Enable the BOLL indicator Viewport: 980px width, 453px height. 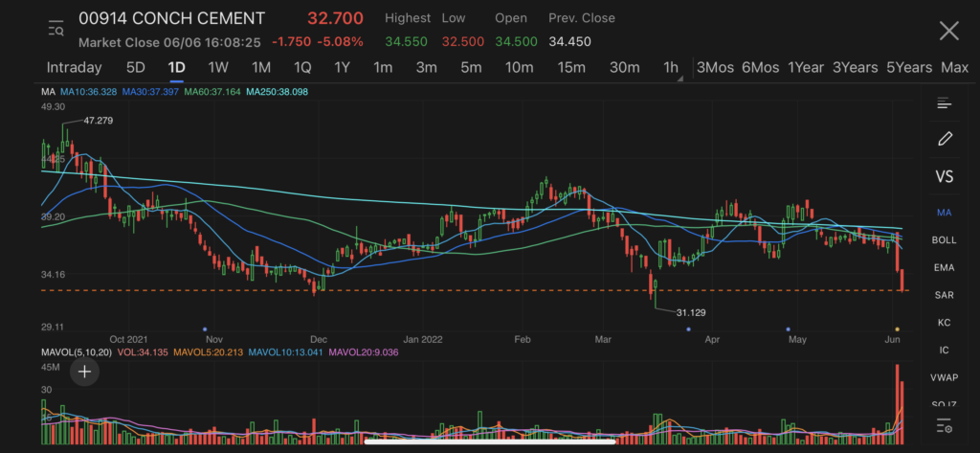click(x=944, y=240)
